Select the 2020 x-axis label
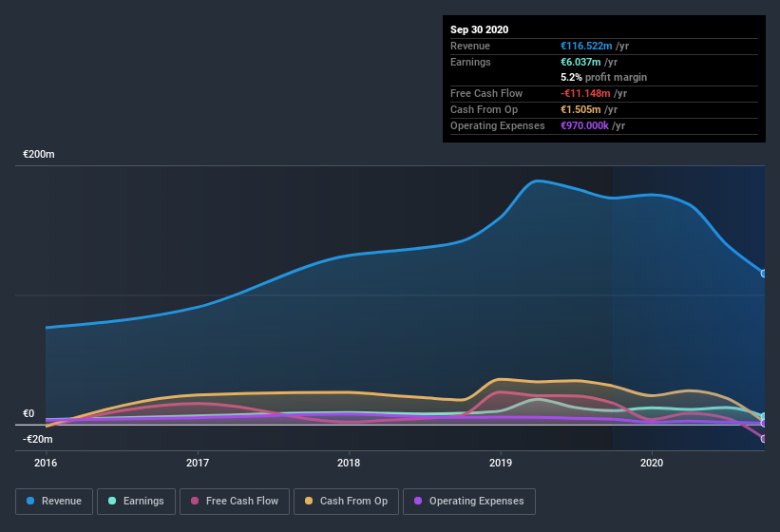The image size is (780, 532). point(652,463)
